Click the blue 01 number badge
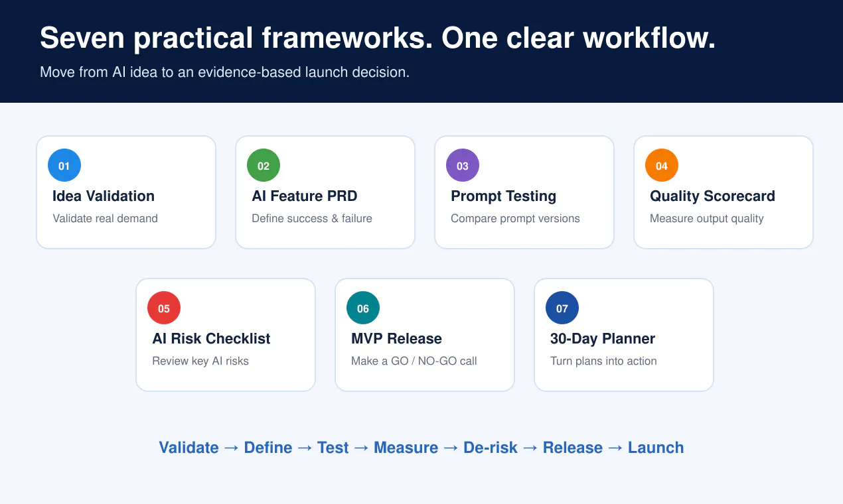843x504 pixels. [x=64, y=166]
